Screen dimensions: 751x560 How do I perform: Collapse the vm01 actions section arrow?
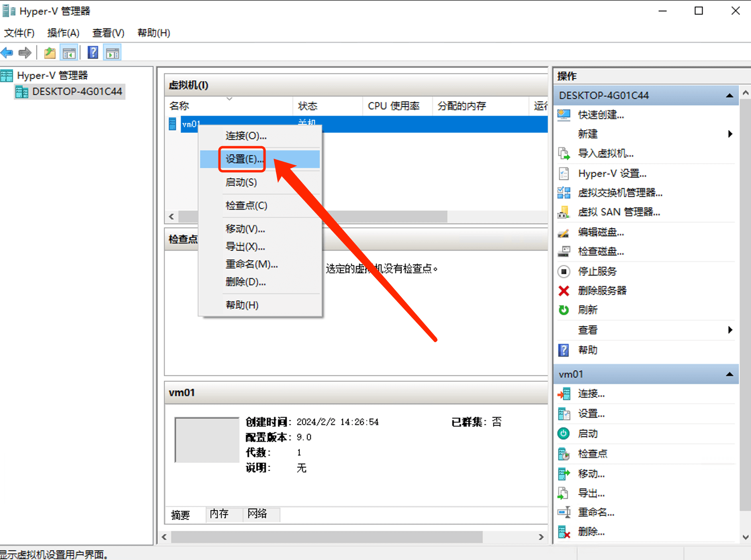point(730,374)
